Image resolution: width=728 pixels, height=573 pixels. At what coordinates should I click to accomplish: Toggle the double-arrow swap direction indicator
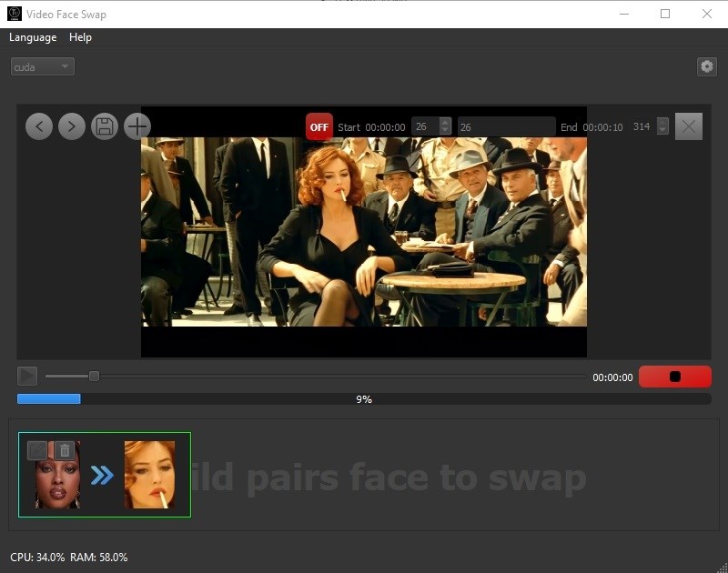[x=103, y=474]
